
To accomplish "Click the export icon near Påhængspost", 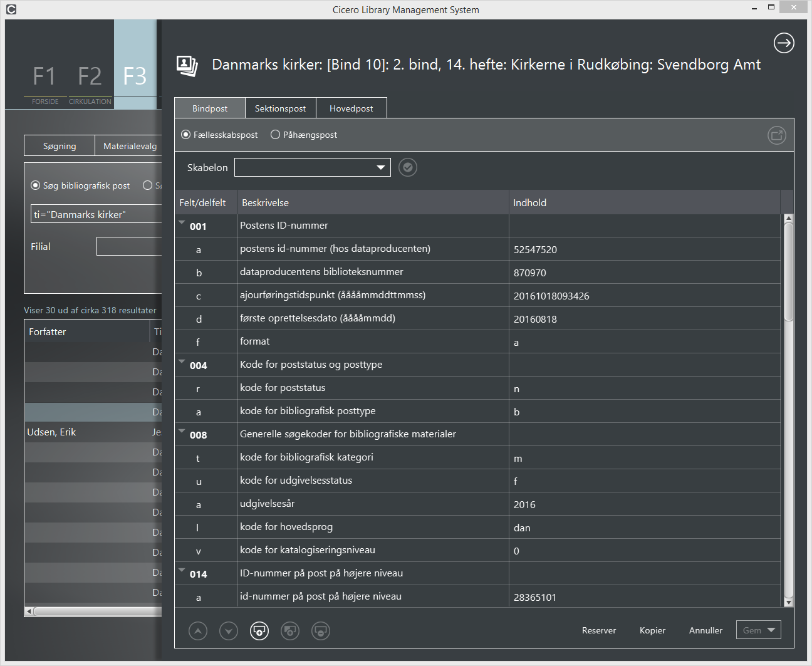I will (x=777, y=135).
